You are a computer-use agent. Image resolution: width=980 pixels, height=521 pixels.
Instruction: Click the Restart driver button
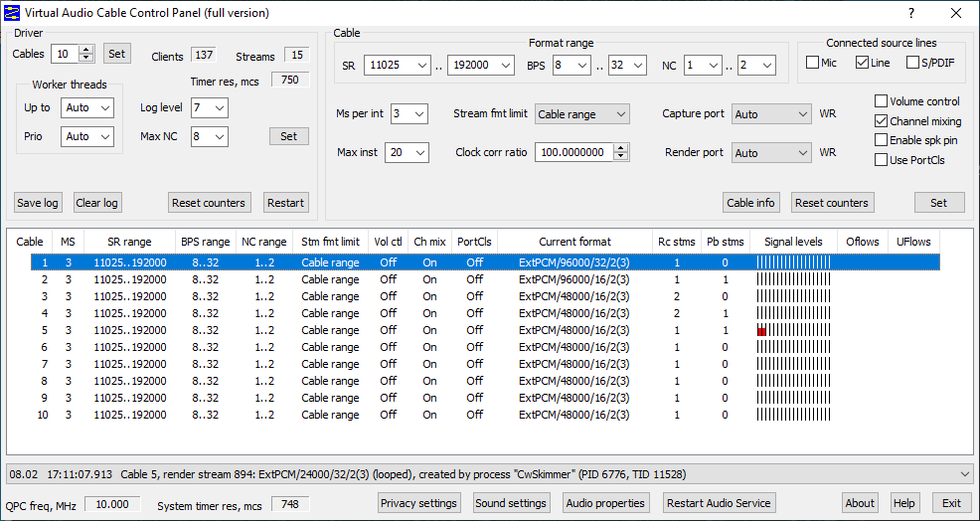tap(285, 203)
